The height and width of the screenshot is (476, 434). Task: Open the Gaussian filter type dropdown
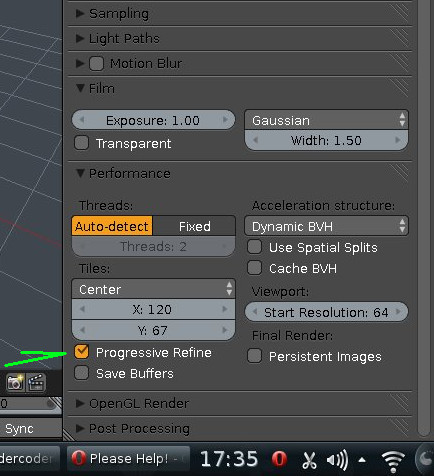pos(326,120)
